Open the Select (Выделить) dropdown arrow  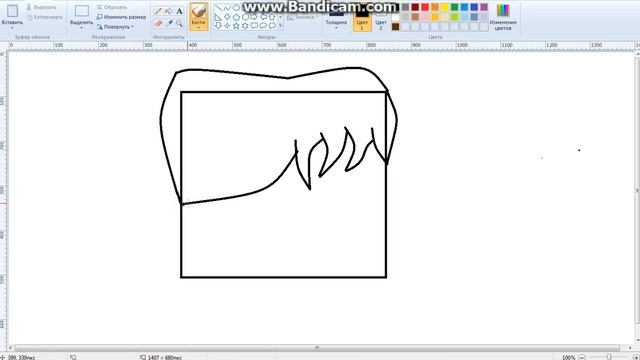(81, 28)
